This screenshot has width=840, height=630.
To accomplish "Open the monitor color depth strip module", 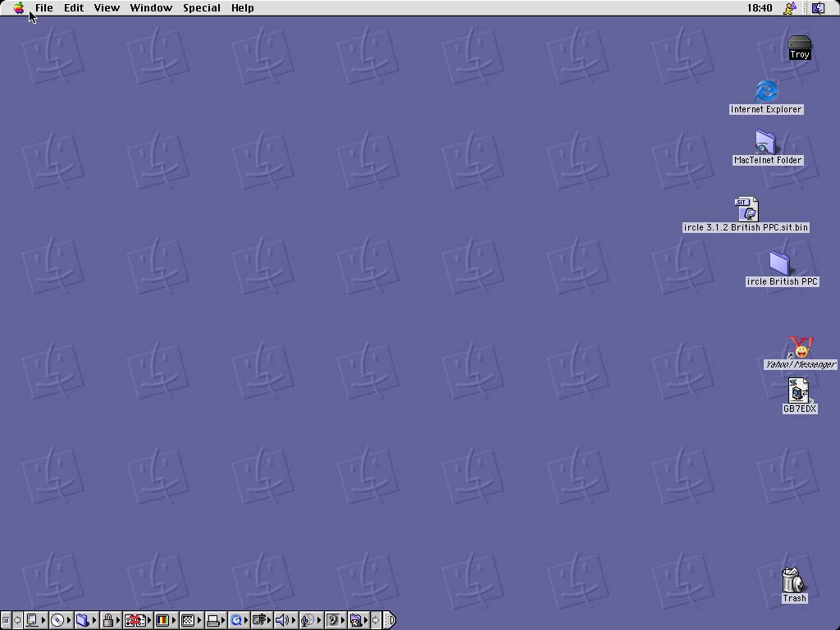I will click(166, 620).
